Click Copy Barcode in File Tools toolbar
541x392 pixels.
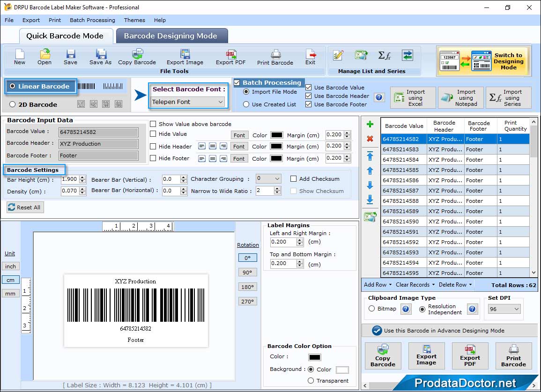pyautogui.click(x=137, y=57)
